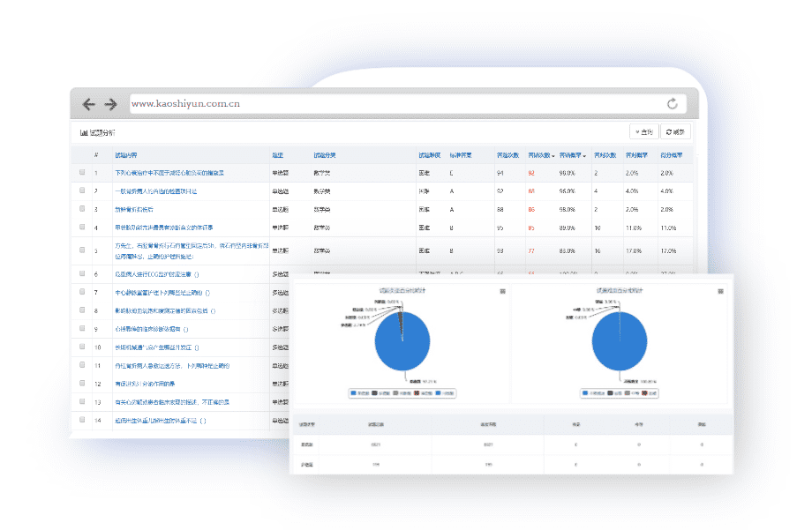Select the 83.0% cell in row 5
Screen dimensions: 812x530
pyautogui.click(x=567, y=251)
